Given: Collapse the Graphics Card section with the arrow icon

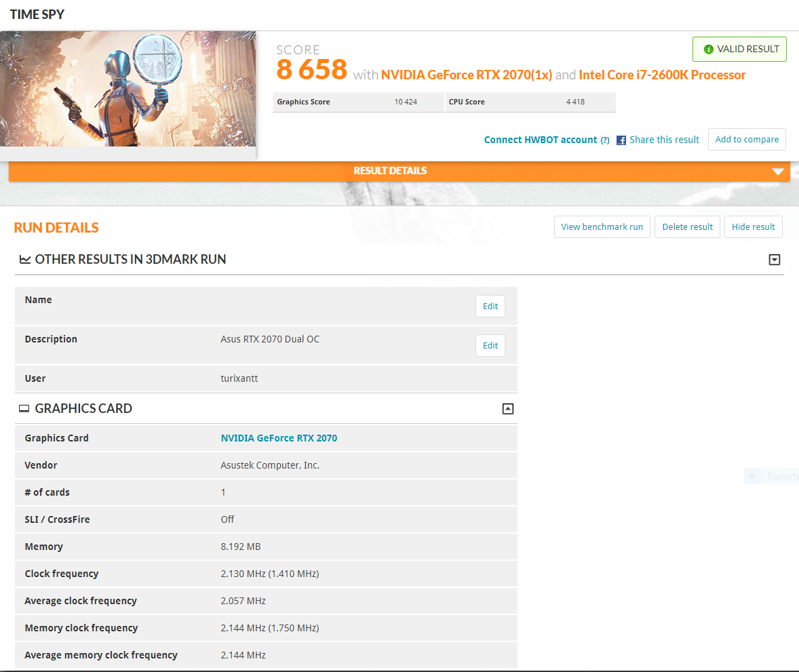Looking at the screenshot, I should [507, 409].
